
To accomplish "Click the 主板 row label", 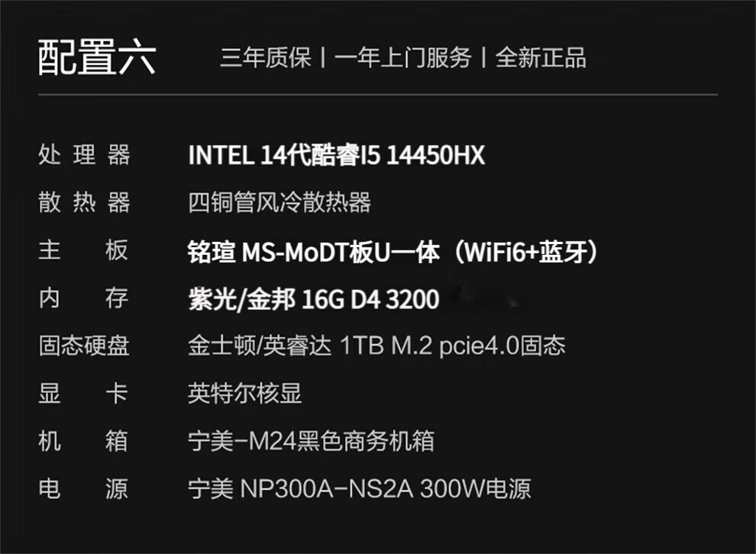I will (84, 251).
